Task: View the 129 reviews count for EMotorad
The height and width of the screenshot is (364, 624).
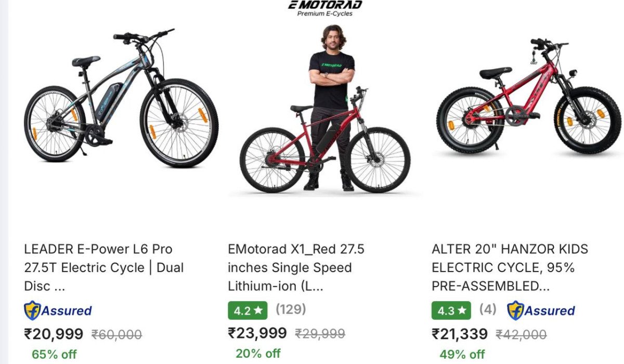Action: pos(291,309)
